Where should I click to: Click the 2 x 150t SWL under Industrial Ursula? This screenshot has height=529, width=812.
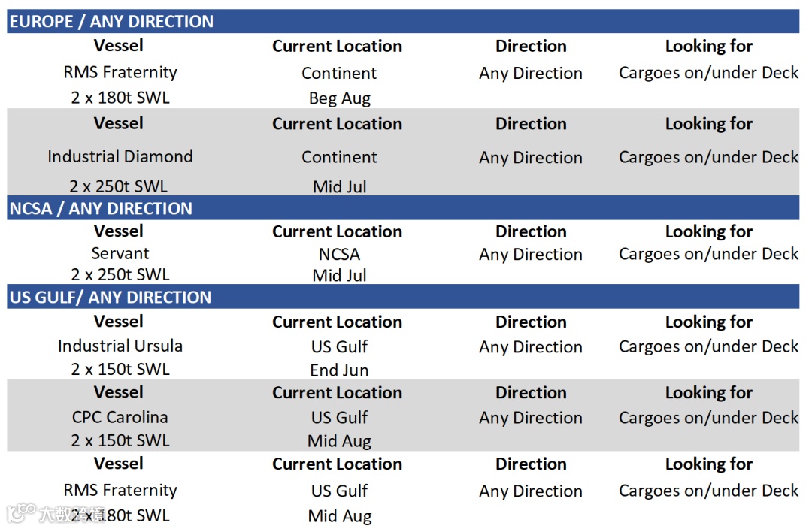(x=120, y=369)
